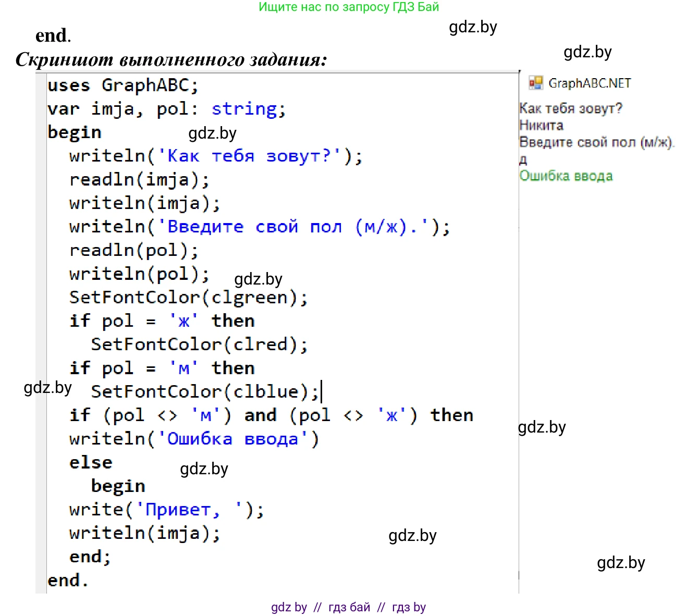
Task: Click the heading "Скриншот выполненного задания:"
Action: coord(171,59)
